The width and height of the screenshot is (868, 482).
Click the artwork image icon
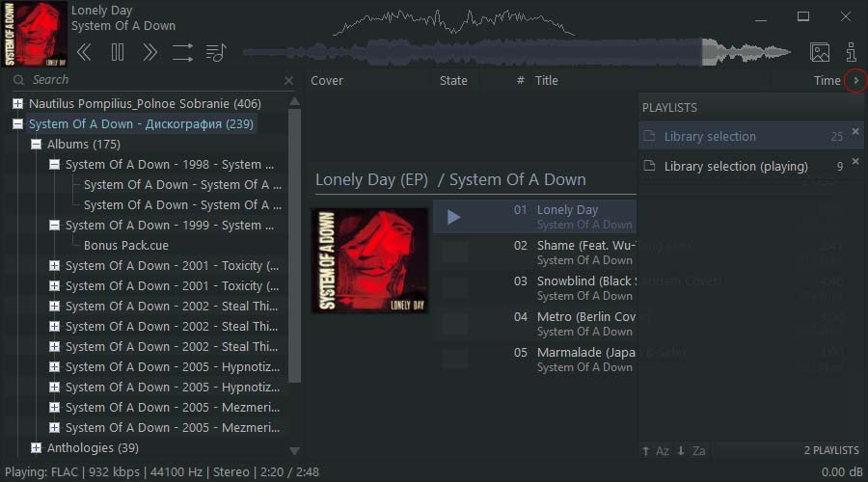819,52
